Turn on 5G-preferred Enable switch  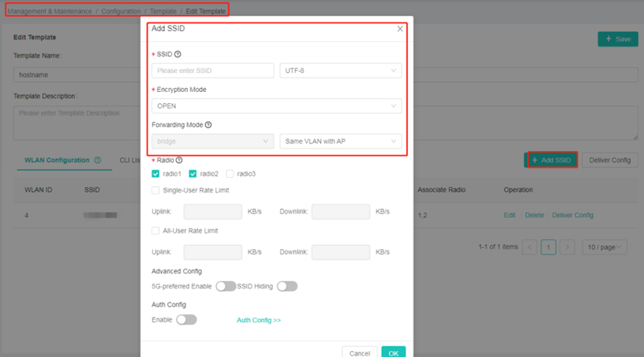(225, 286)
